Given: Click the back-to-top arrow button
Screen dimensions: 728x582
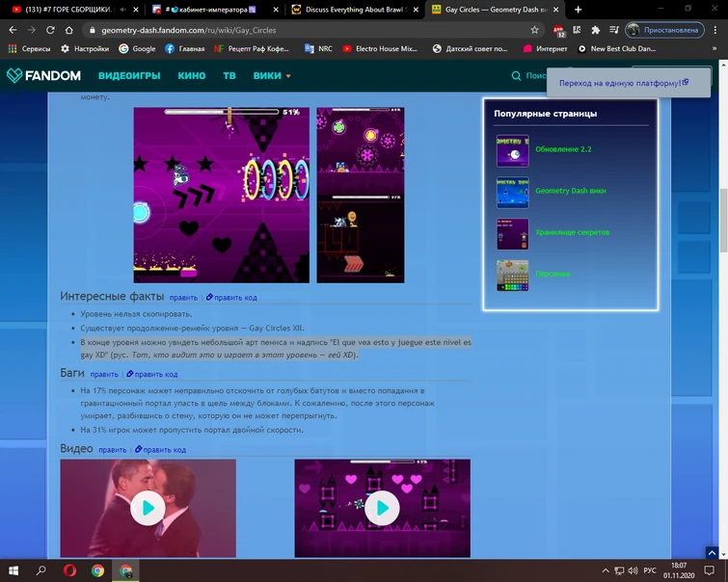Looking at the screenshot, I should tap(712, 552).
